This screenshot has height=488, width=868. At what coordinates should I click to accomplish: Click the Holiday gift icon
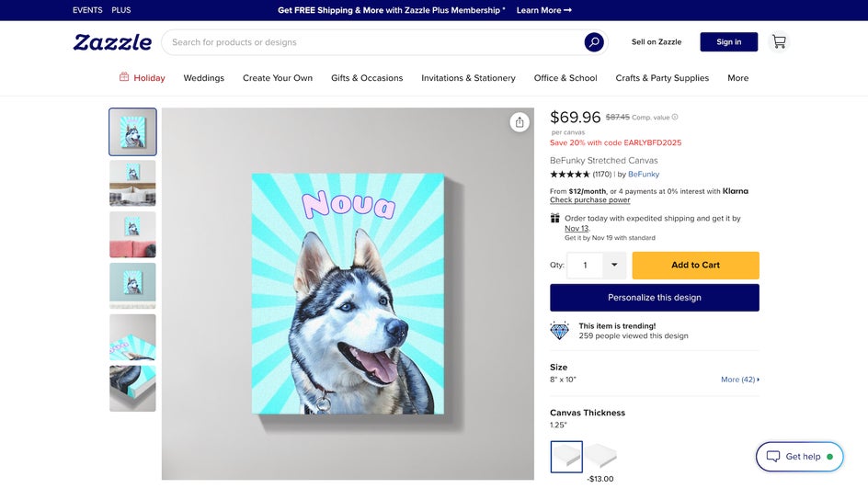coord(124,77)
